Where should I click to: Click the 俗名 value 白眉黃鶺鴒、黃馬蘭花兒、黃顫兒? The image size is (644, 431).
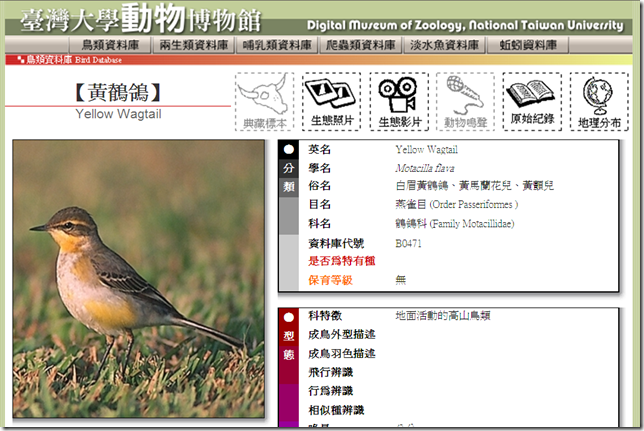[474, 186]
